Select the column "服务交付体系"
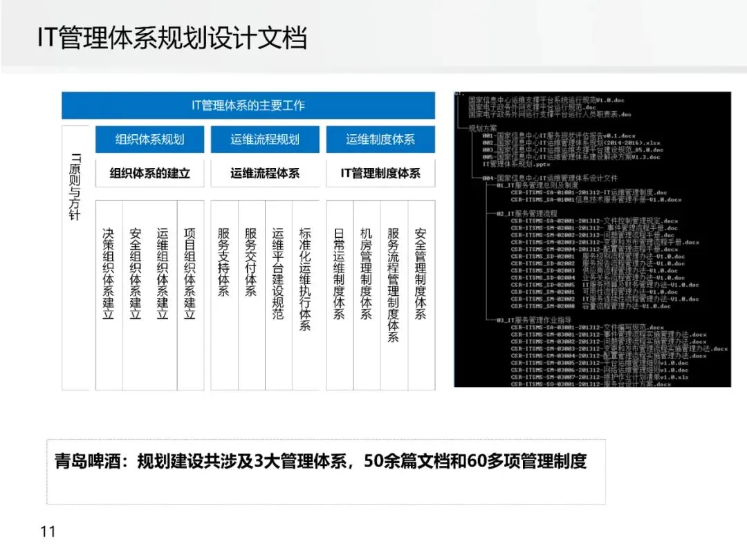This screenshot has height=560, width=747. click(251, 262)
